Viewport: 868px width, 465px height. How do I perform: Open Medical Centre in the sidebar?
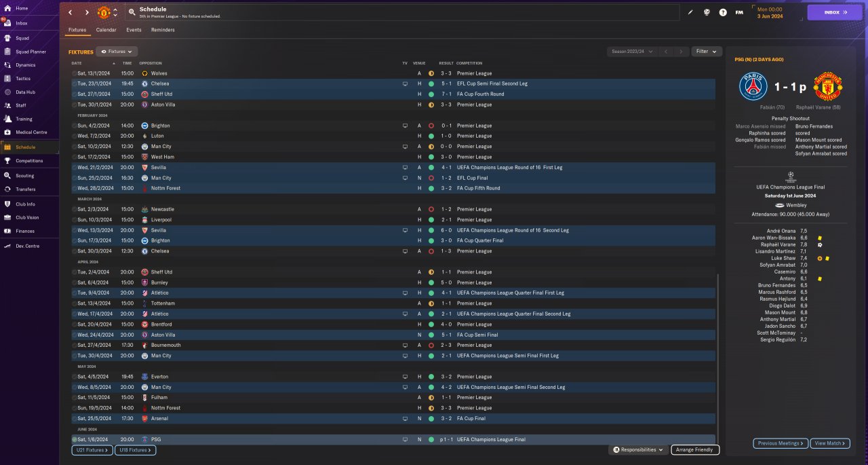(29, 132)
